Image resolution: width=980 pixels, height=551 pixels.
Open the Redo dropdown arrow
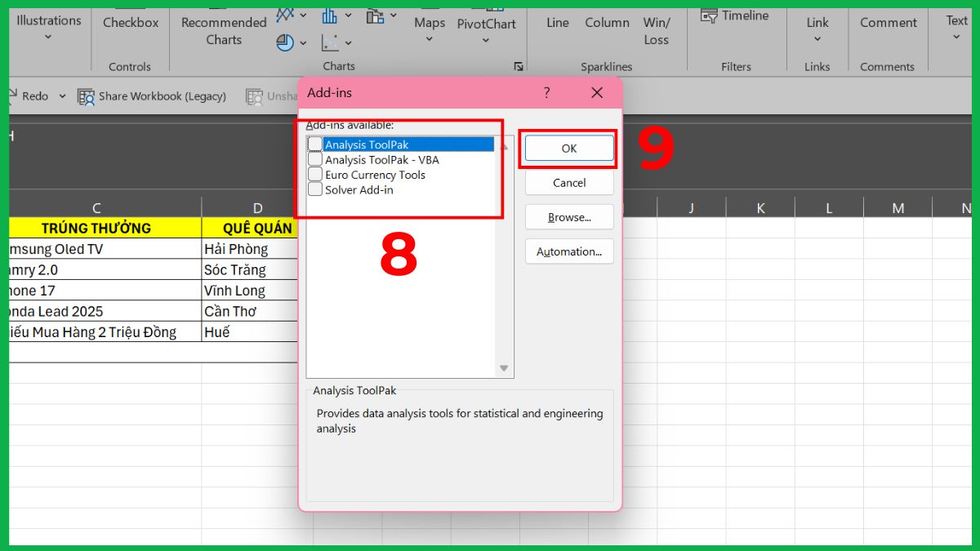click(x=62, y=96)
